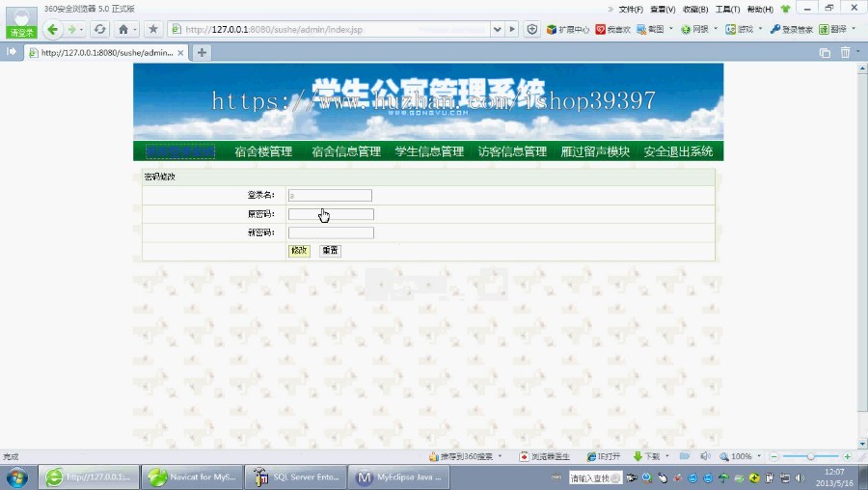
Task: Mute sound with status bar speaker icon
Action: [x=705, y=456]
